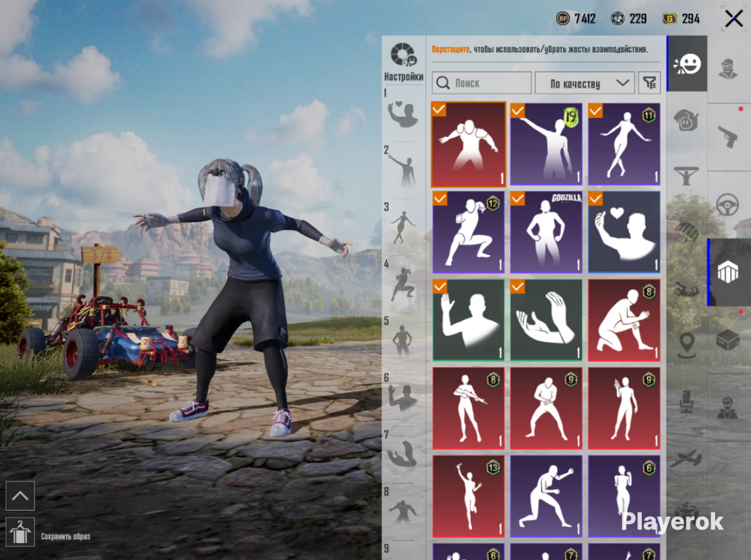Open the chair seat section

tap(686, 402)
